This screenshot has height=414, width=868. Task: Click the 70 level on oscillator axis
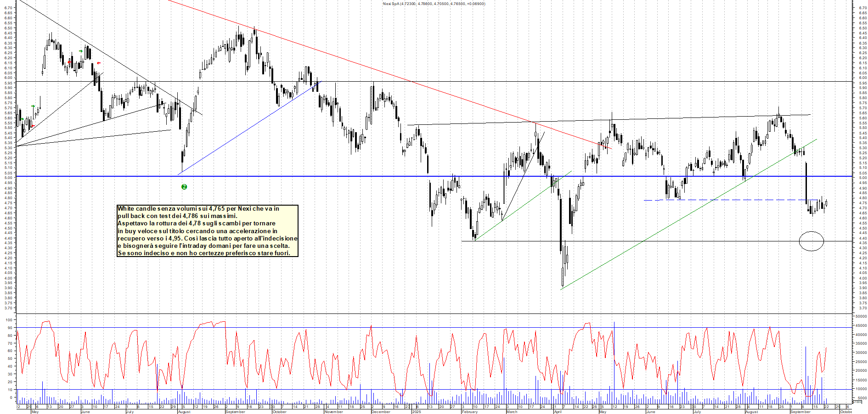click(10, 343)
